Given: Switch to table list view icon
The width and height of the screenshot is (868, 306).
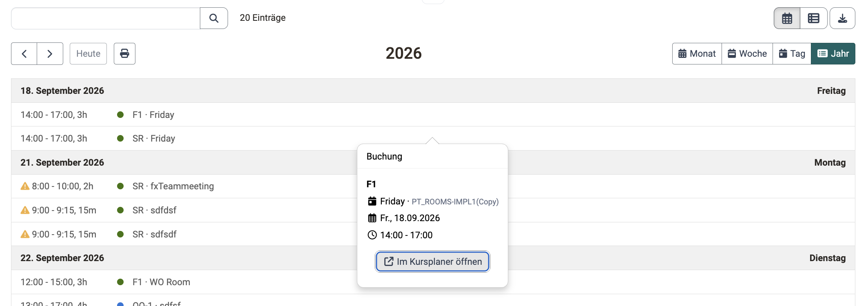Looking at the screenshot, I should 813,18.
